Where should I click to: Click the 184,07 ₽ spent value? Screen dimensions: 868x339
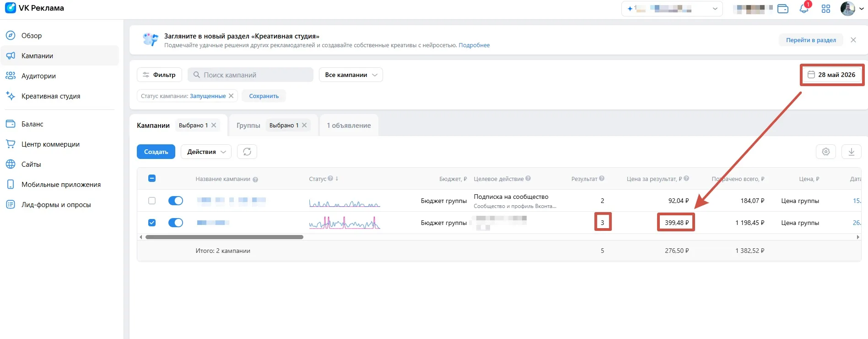point(752,201)
